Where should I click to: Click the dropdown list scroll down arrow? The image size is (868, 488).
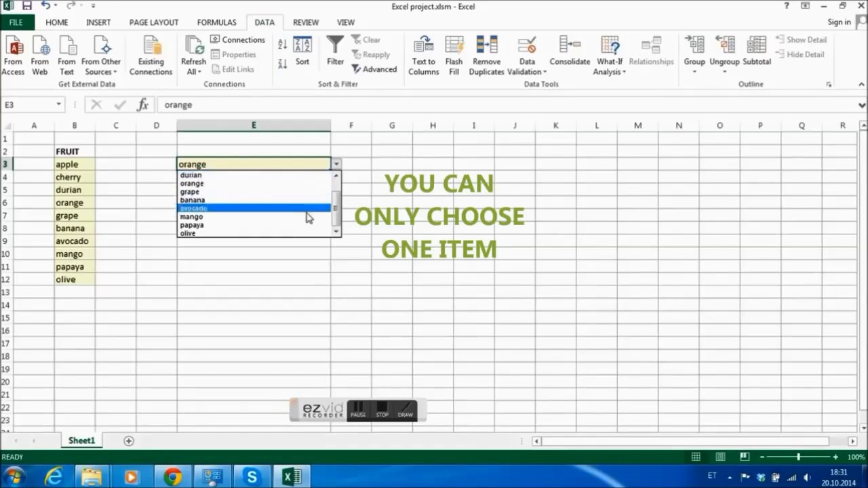(336, 232)
